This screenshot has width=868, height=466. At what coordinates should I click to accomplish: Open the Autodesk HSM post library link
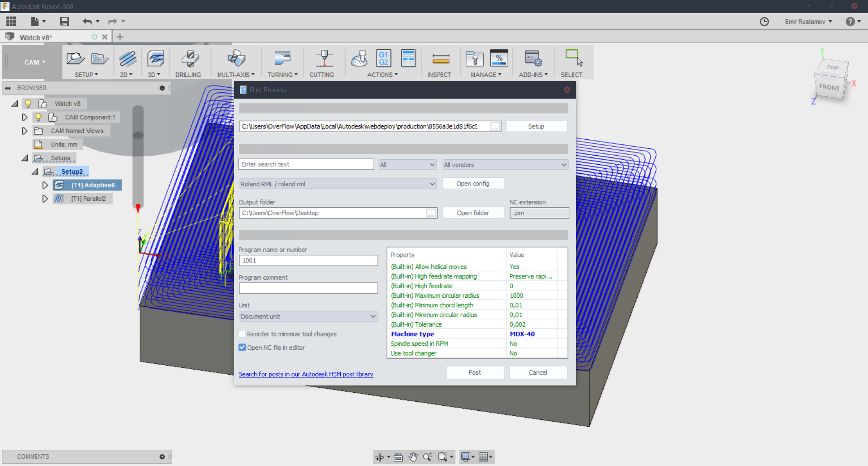pyautogui.click(x=306, y=374)
